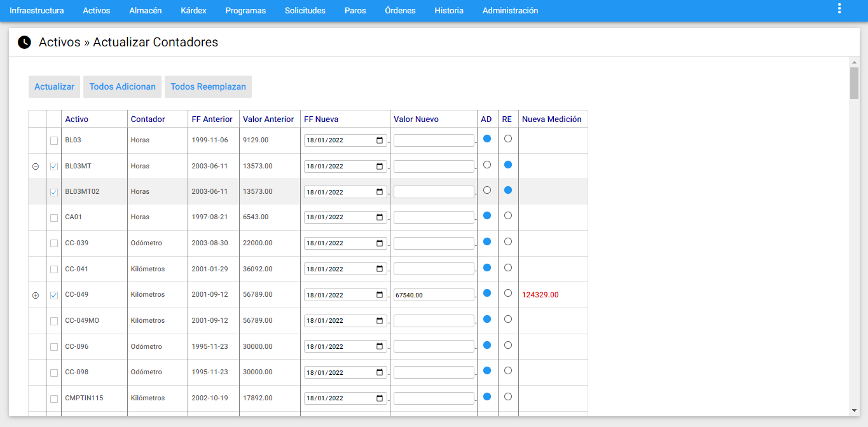The image size is (868, 427).
Task: Open the Administración menu
Action: click(x=511, y=11)
